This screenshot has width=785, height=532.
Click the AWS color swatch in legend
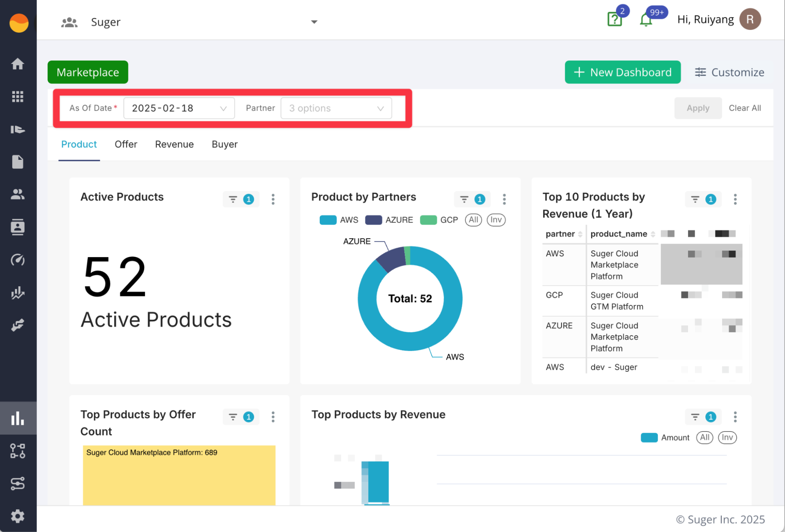(x=328, y=220)
